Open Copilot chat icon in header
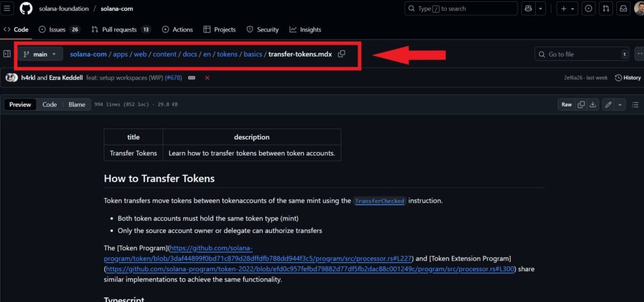 527,9
